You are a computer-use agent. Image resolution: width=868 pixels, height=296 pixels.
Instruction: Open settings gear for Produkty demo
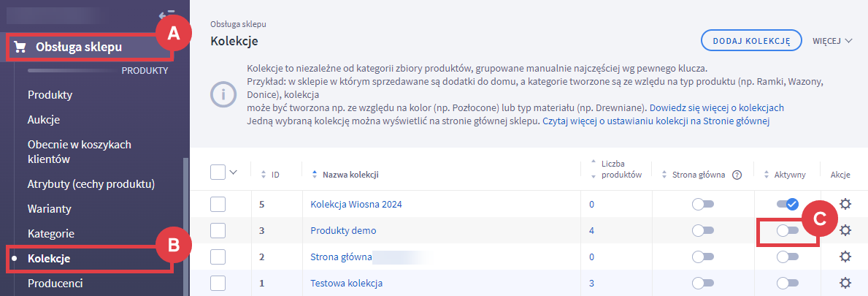pyautogui.click(x=845, y=230)
